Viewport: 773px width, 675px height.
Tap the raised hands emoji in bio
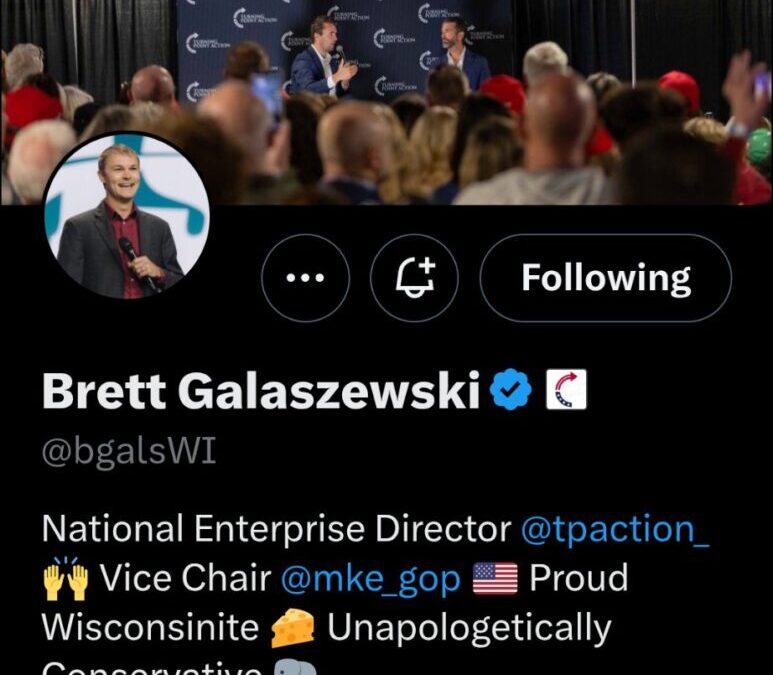point(66,578)
